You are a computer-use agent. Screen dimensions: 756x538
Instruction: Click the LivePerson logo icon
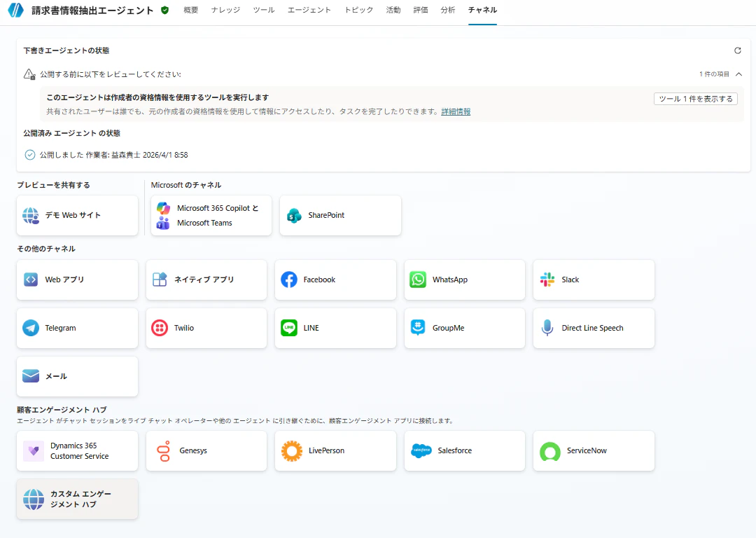(x=292, y=451)
